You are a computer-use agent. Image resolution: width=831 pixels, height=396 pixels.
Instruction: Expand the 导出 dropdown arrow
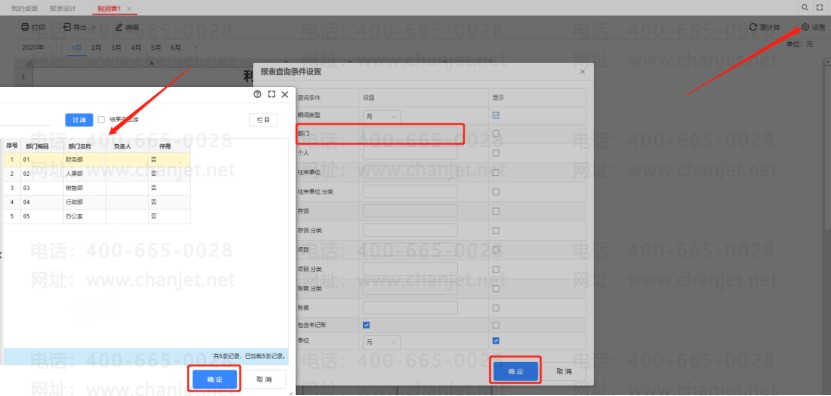[x=94, y=28]
